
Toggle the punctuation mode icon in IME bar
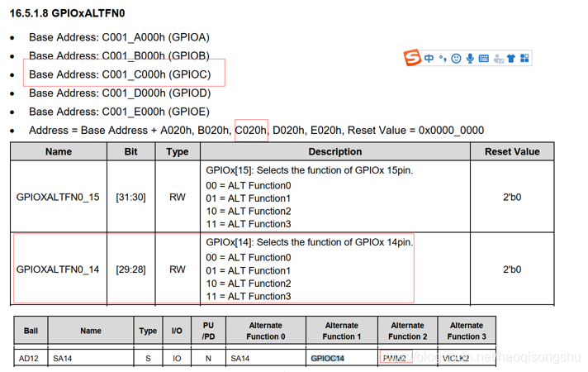tap(443, 58)
